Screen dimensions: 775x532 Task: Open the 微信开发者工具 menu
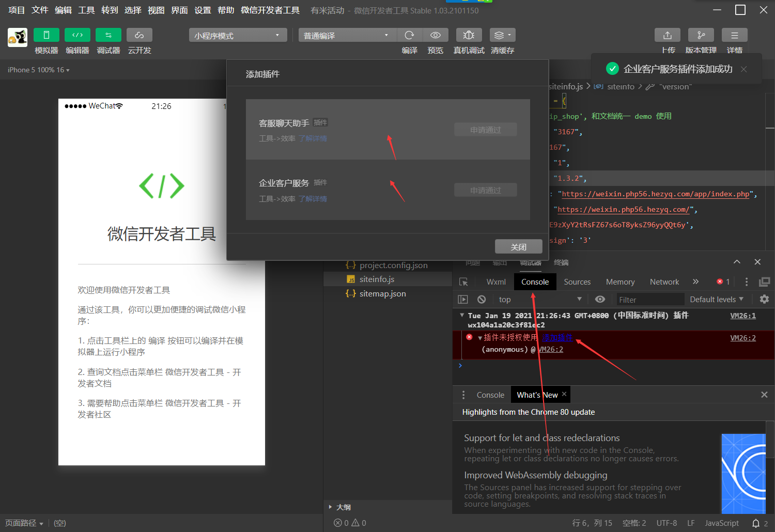(270, 10)
